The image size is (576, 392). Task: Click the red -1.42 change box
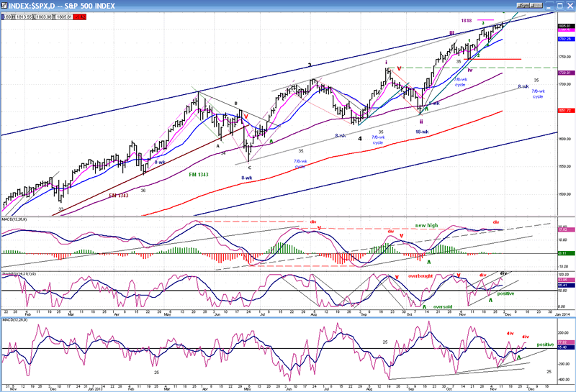tap(80, 17)
